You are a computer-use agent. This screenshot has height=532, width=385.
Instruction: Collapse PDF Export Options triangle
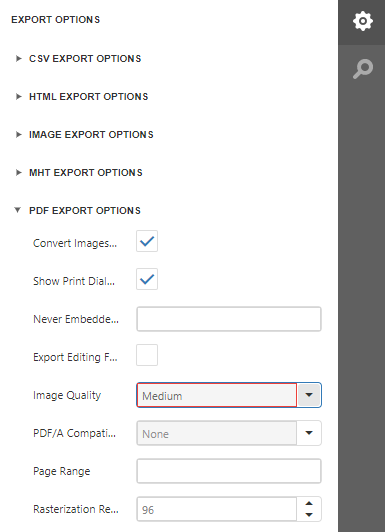pos(18,210)
